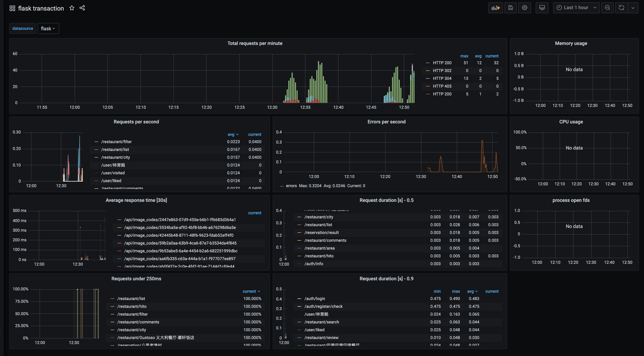
Task: Open Errors per second panel menu
Action: [x=386, y=122]
